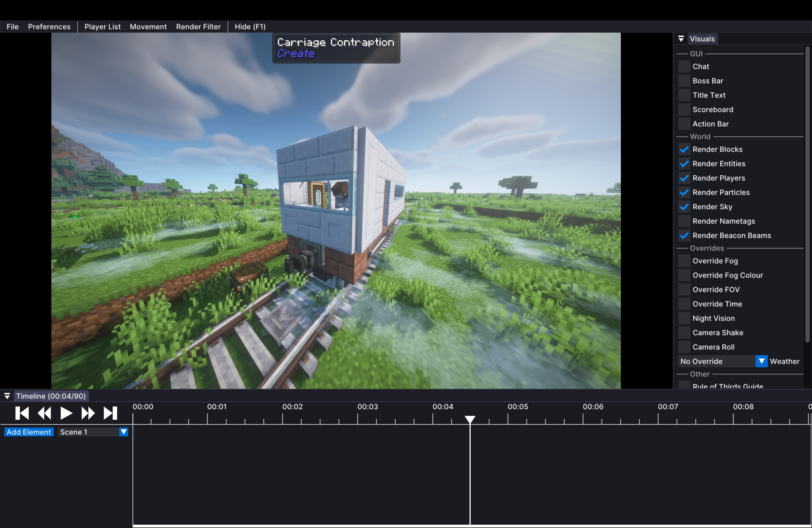This screenshot has width=812, height=528.
Task: Enable the Scoreboard checkbox
Action: [x=684, y=109]
